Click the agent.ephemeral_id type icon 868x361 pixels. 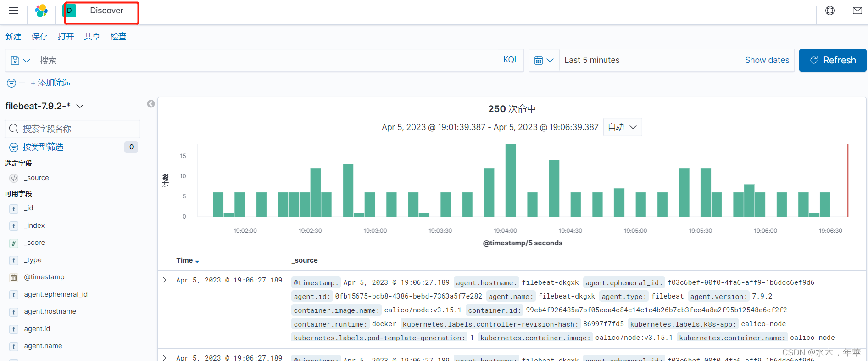14,295
